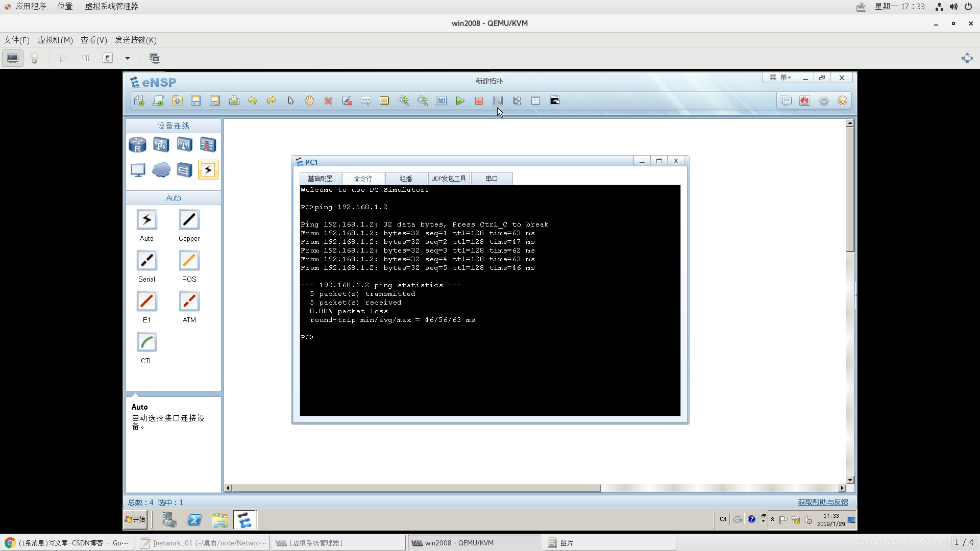Open the 菜单 dropdown in eNSP title bar
980x551 pixels.
[780, 78]
